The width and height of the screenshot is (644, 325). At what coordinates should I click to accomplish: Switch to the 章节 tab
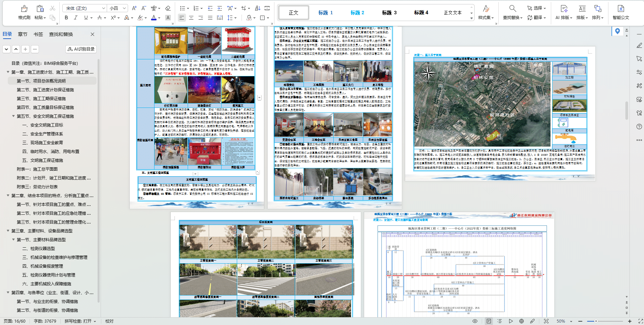(x=23, y=34)
